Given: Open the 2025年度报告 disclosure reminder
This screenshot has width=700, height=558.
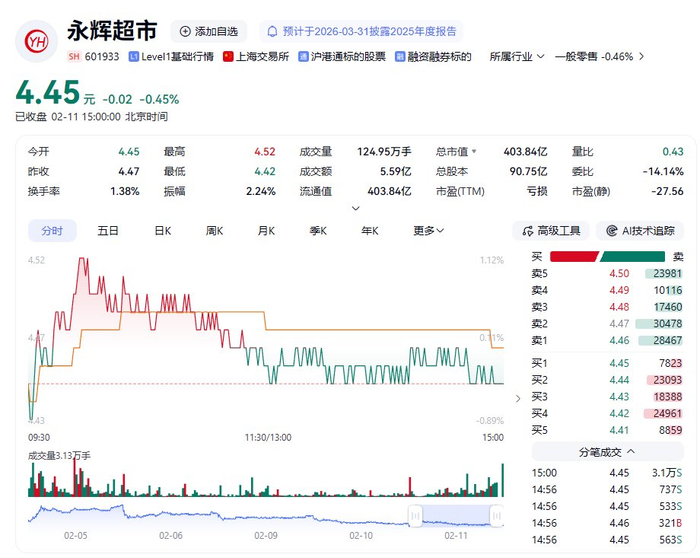Looking at the screenshot, I should pyautogui.click(x=361, y=31).
